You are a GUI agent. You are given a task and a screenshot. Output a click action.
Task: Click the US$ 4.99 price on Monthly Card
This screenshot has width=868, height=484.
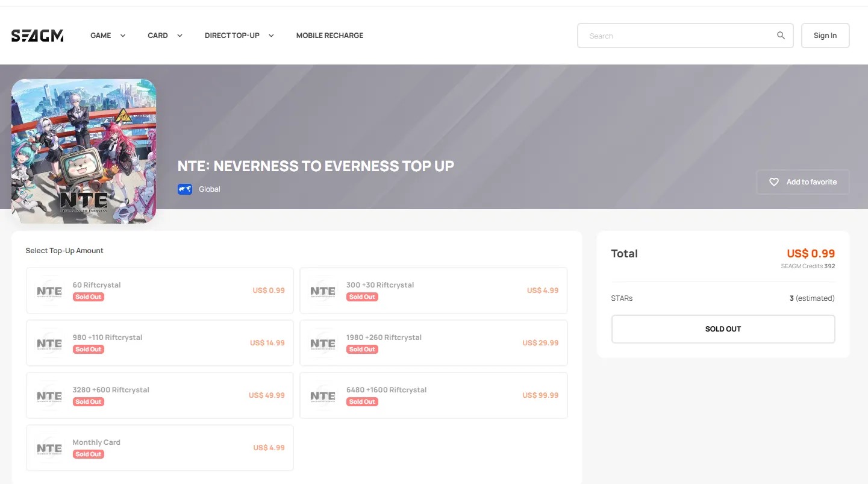pyautogui.click(x=269, y=448)
